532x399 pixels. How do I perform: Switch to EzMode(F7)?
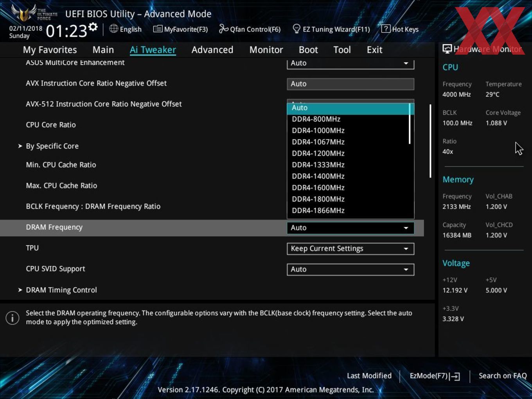pyautogui.click(x=435, y=376)
